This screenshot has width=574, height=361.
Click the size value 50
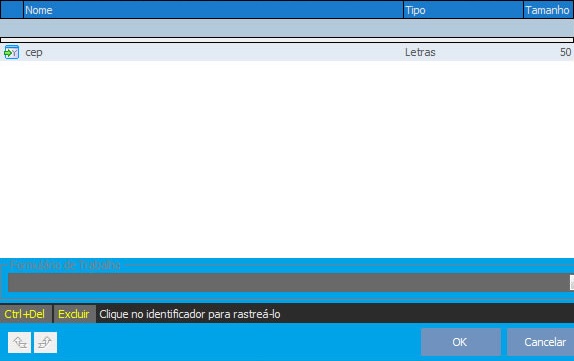coord(565,52)
